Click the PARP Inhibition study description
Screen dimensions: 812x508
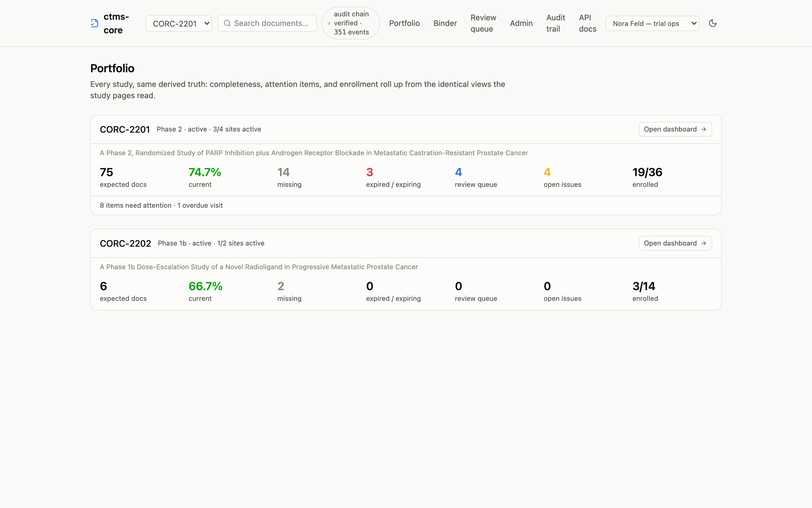(314, 153)
